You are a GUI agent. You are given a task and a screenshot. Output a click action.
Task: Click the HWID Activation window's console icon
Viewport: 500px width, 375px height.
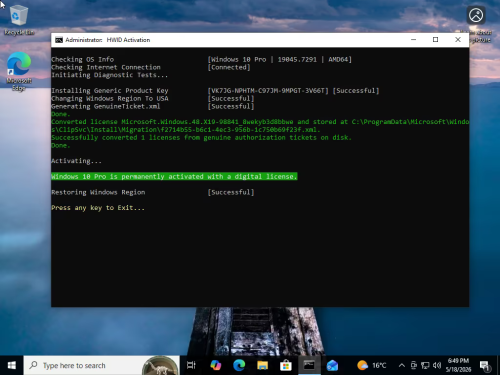point(59,40)
